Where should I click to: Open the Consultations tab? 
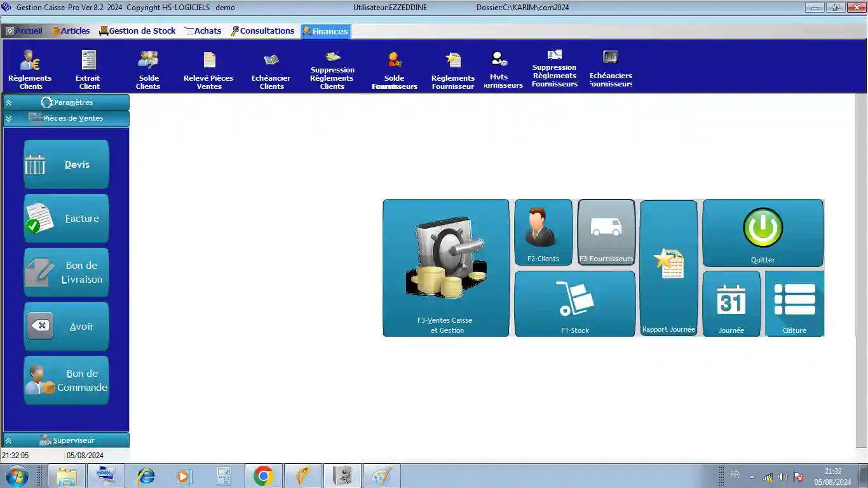(262, 30)
